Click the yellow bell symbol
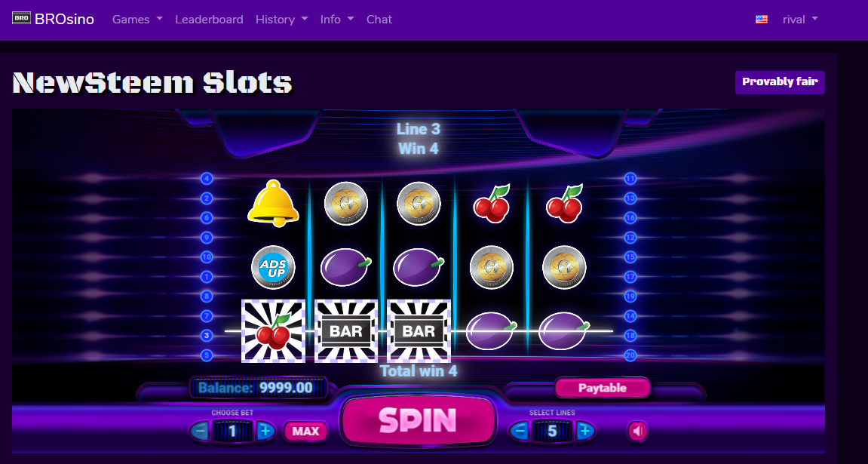This screenshot has height=464, width=868. point(273,203)
